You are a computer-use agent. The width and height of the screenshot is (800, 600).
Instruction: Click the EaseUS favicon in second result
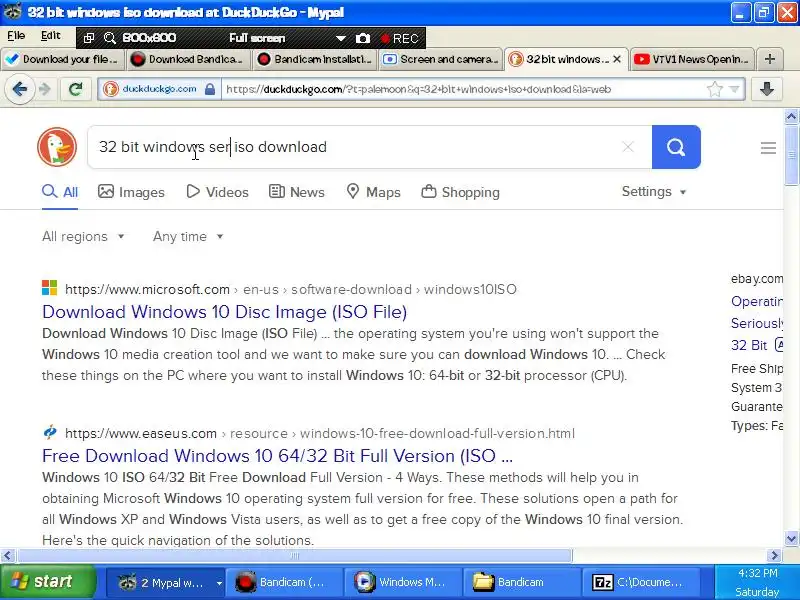49,433
